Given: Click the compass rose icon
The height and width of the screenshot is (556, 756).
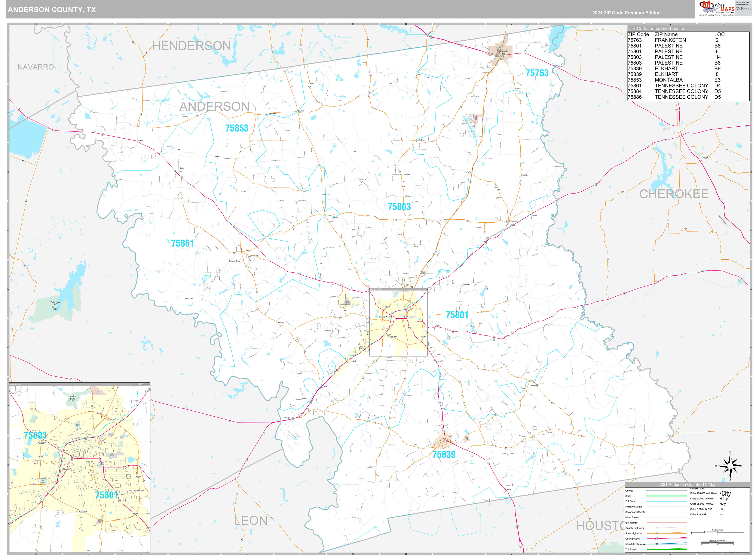Looking at the screenshot, I should tap(730, 466).
